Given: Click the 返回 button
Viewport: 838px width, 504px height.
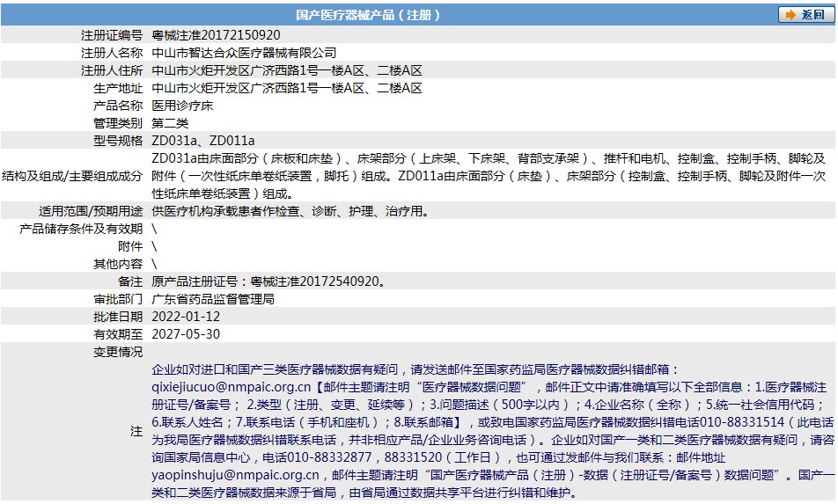Looking at the screenshot, I should (805, 14).
